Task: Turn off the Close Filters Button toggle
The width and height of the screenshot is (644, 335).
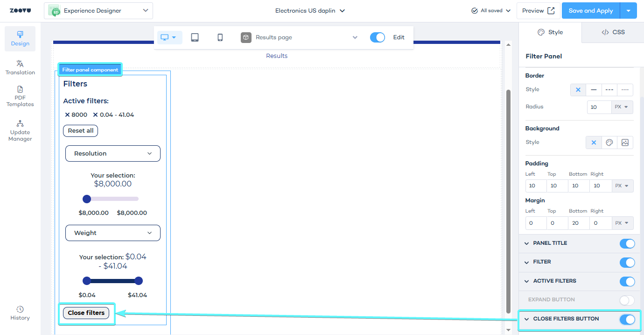Action: pyautogui.click(x=627, y=319)
